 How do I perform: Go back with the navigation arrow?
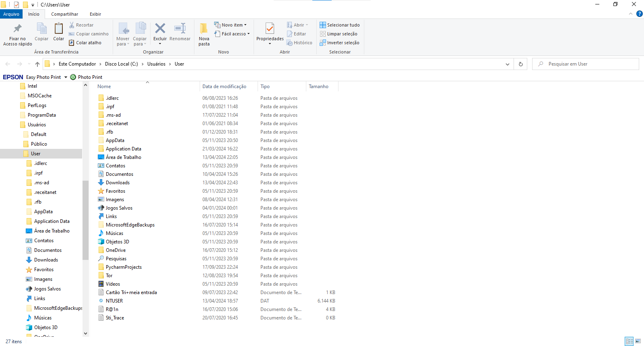tap(8, 64)
